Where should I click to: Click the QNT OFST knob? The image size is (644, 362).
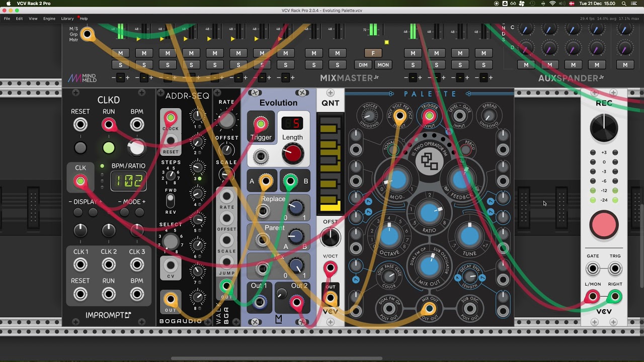click(x=330, y=237)
